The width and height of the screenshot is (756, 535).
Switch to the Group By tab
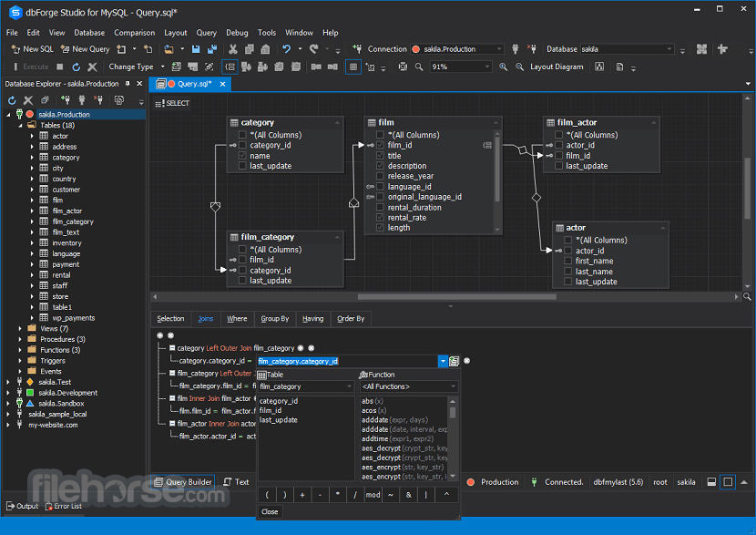[x=275, y=319]
